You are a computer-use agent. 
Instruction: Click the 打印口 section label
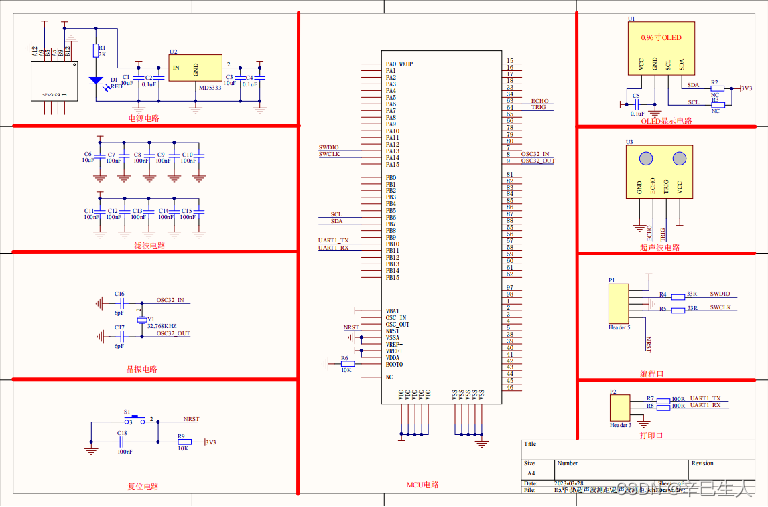[x=651, y=435]
